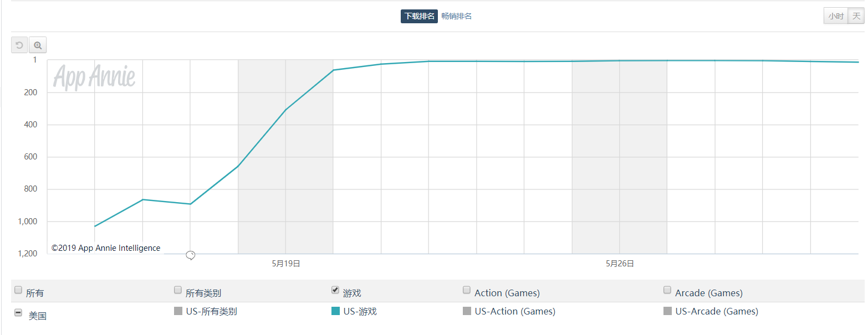The image size is (868, 335).
Task: Click the comment bubble marker on timeline
Action: [x=190, y=255]
